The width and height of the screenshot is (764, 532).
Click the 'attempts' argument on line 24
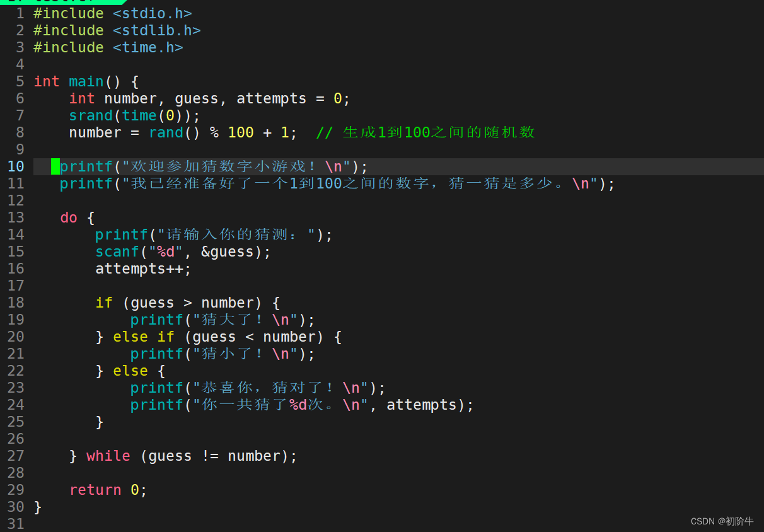(x=422, y=405)
